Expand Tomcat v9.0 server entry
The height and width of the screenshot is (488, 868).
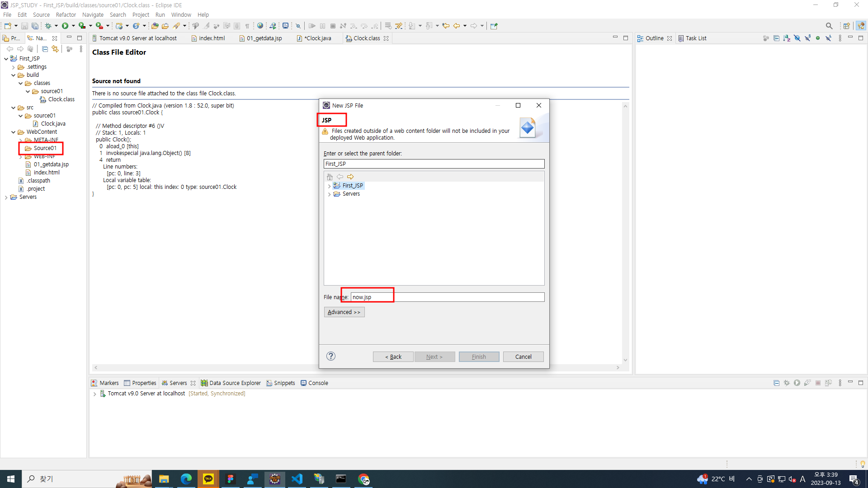(94, 394)
